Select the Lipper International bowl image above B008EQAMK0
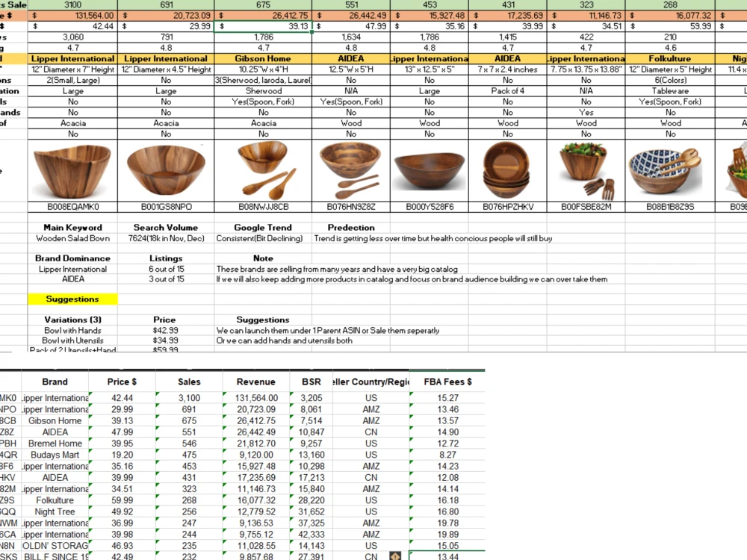The image size is (747, 560). [x=73, y=172]
